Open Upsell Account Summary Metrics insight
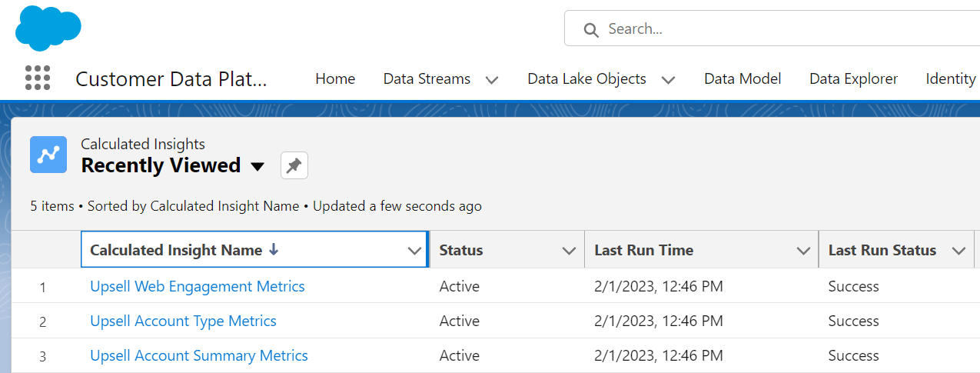The width and height of the screenshot is (980, 373). (199, 355)
